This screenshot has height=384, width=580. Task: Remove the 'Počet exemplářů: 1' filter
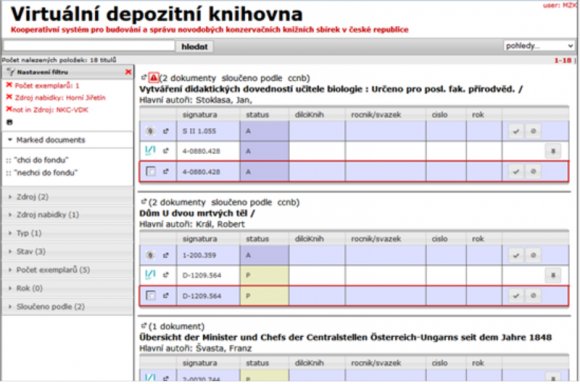[x=9, y=85]
